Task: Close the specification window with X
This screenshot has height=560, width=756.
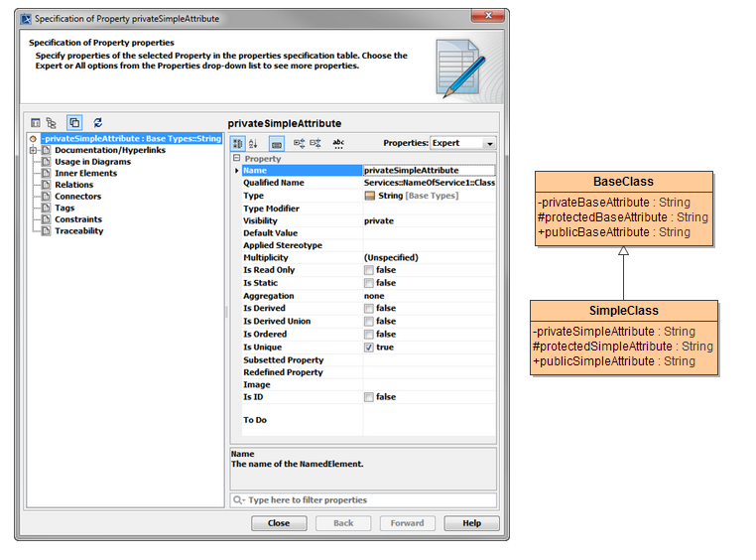Action: coord(488,16)
